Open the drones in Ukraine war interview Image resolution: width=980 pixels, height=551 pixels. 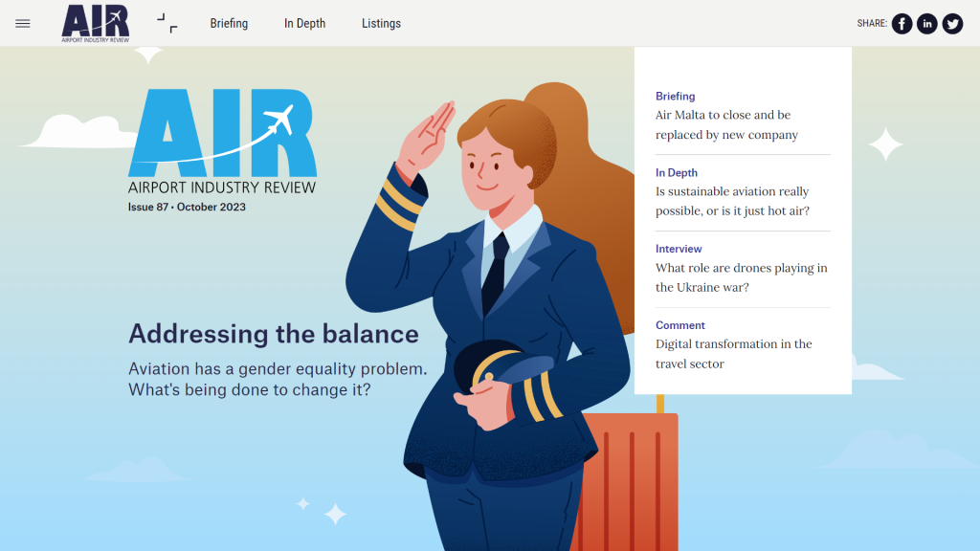coord(741,278)
